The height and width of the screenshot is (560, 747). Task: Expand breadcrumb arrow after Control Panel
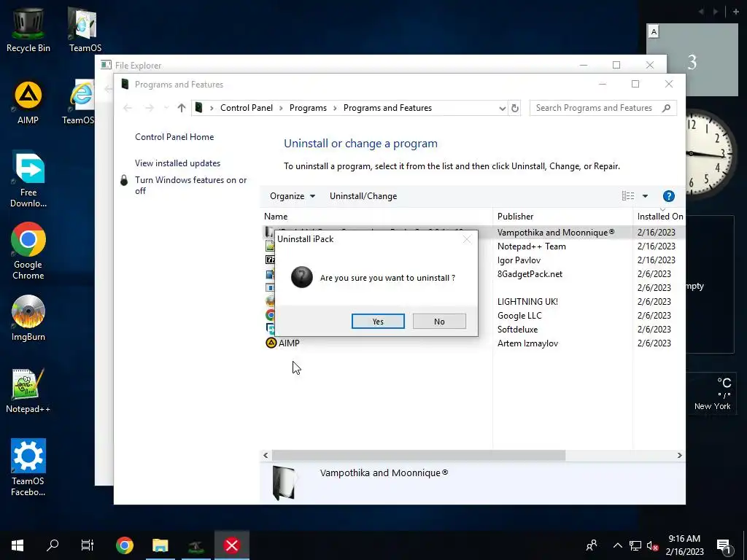coord(281,108)
